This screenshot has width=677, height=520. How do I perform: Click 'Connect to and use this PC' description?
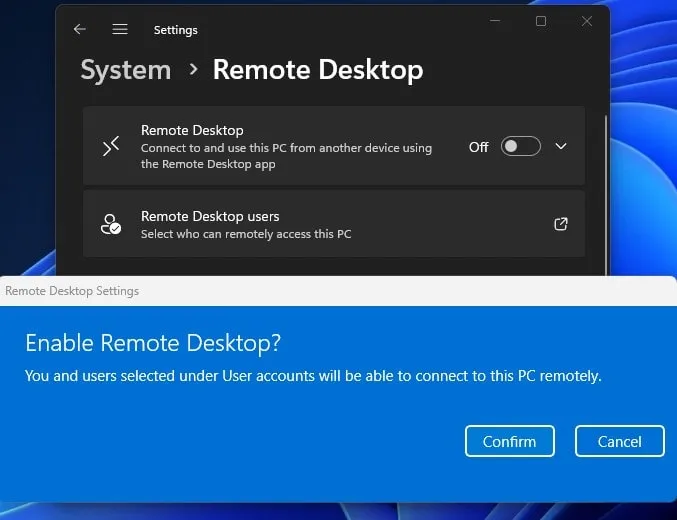pyautogui.click(x=286, y=156)
